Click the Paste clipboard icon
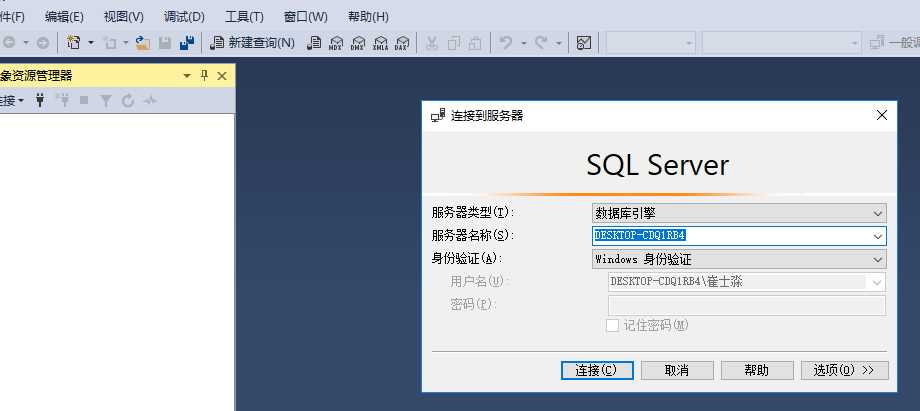Image resolution: width=920 pixels, height=411 pixels. [x=475, y=43]
